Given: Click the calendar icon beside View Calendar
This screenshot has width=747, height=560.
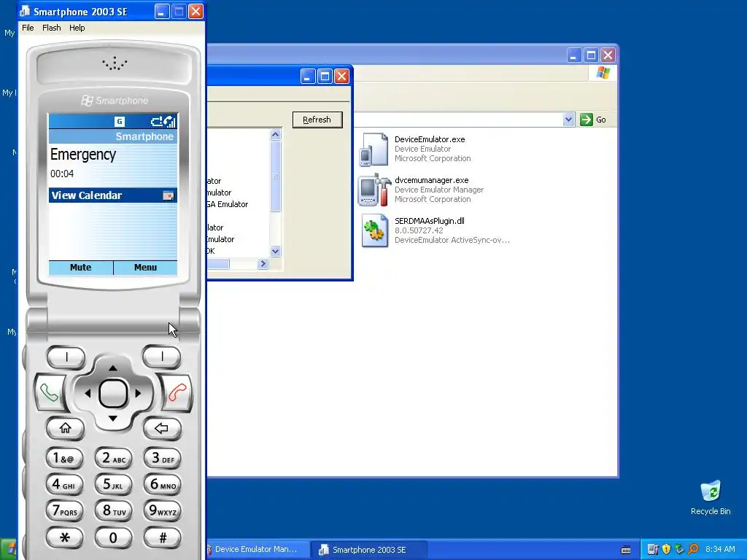Looking at the screenshot, I should click(169, 195).
